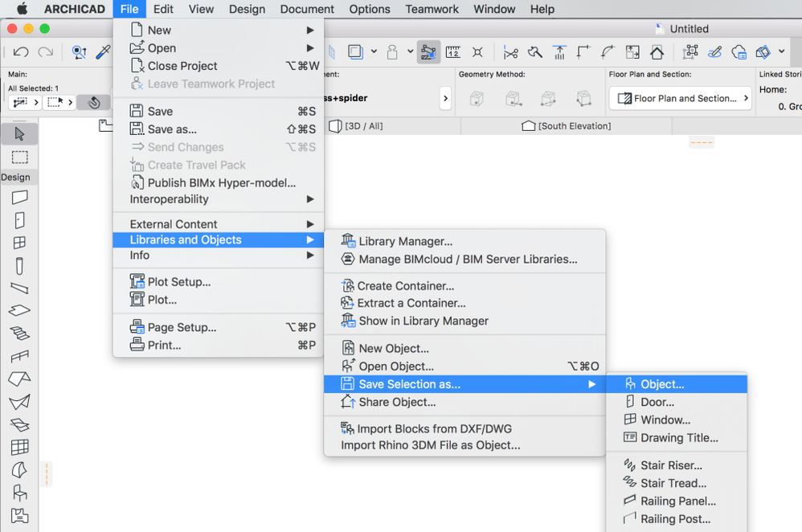Toggle quick selection button in Main panel
Screen dimensions: 802x532
click(x=93, y=102)
